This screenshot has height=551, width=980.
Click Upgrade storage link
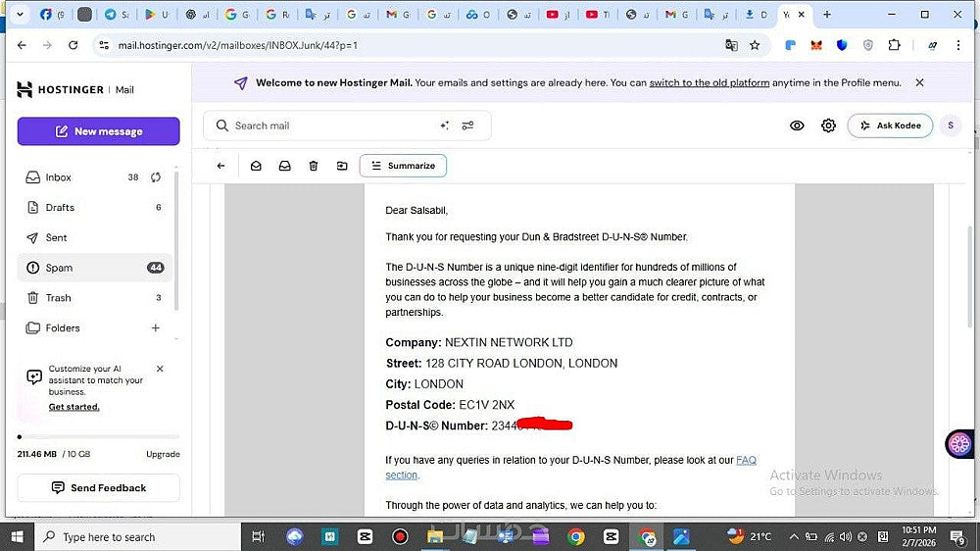point(163,454)
